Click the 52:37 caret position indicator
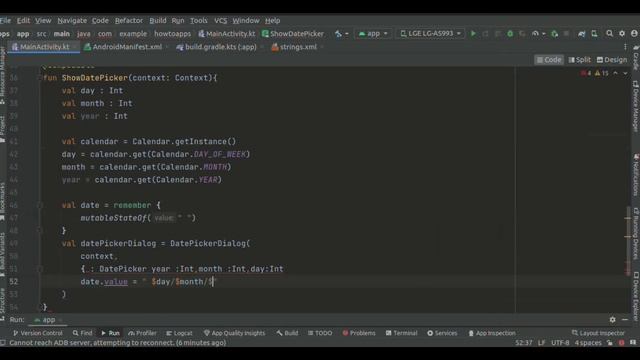 [523, 343]
